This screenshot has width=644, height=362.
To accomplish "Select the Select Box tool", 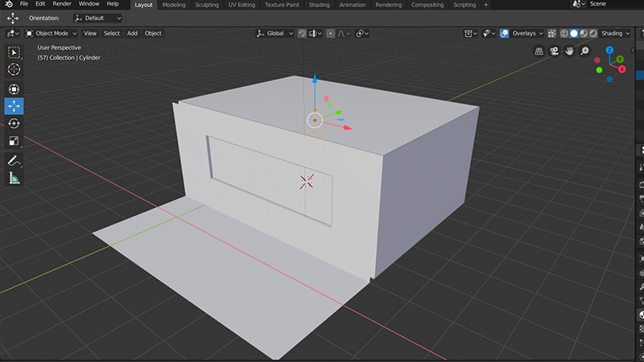I will (14, 52).
